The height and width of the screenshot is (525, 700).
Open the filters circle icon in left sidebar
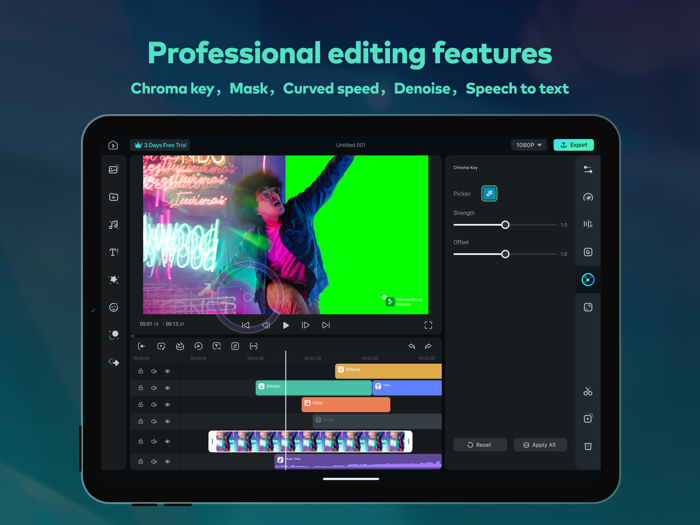[x=113, y=335]
